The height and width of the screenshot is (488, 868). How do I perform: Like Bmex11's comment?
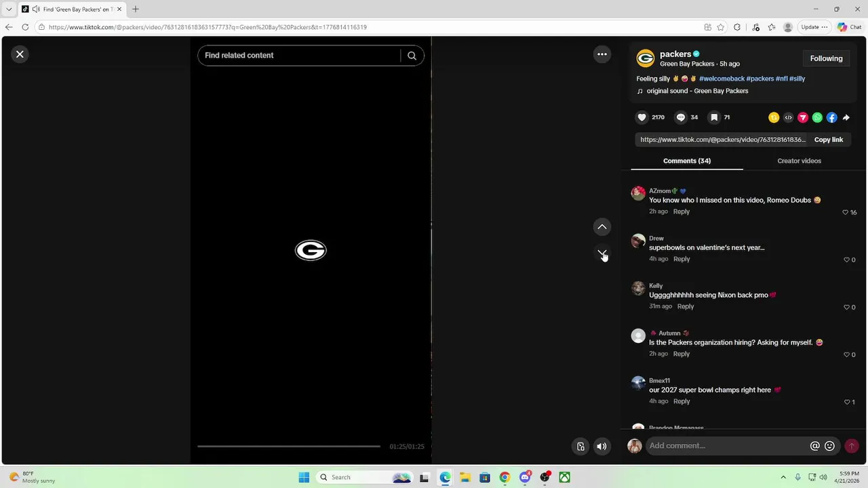coord(846,402)
